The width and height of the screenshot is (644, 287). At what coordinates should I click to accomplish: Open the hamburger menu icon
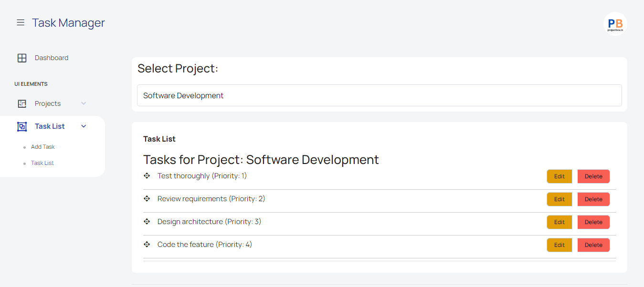[x=21, y=22]
